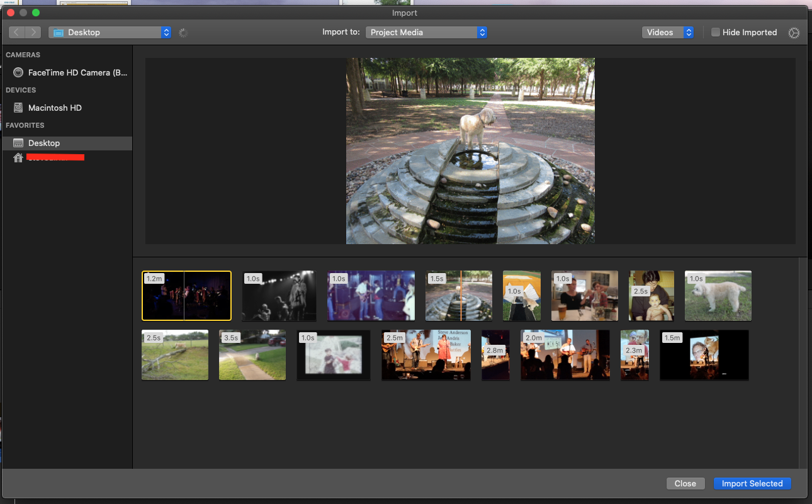Click the home folder icon in Favorites
Viewport: 812px width, 504px height.
pos(18,157)
